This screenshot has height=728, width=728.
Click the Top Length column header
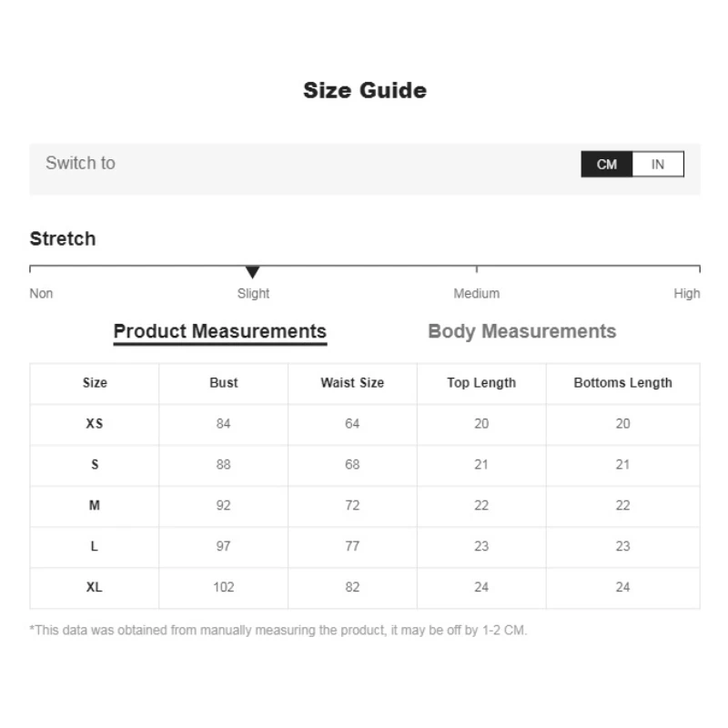point(480,383)
